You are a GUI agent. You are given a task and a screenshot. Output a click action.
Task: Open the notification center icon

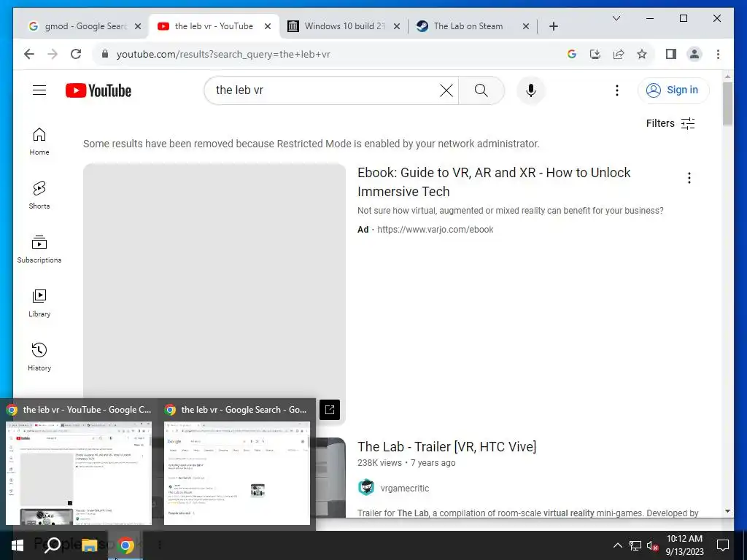click(x=723, y=545)
